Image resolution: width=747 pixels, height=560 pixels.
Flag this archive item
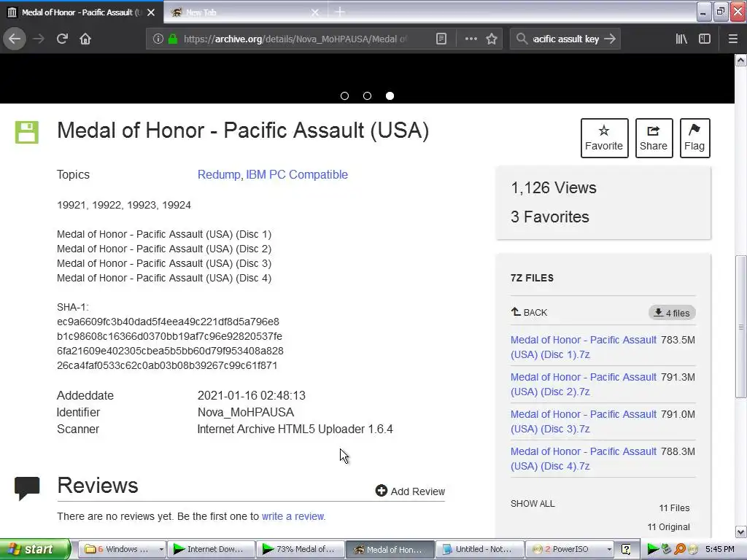pos(694,138)
